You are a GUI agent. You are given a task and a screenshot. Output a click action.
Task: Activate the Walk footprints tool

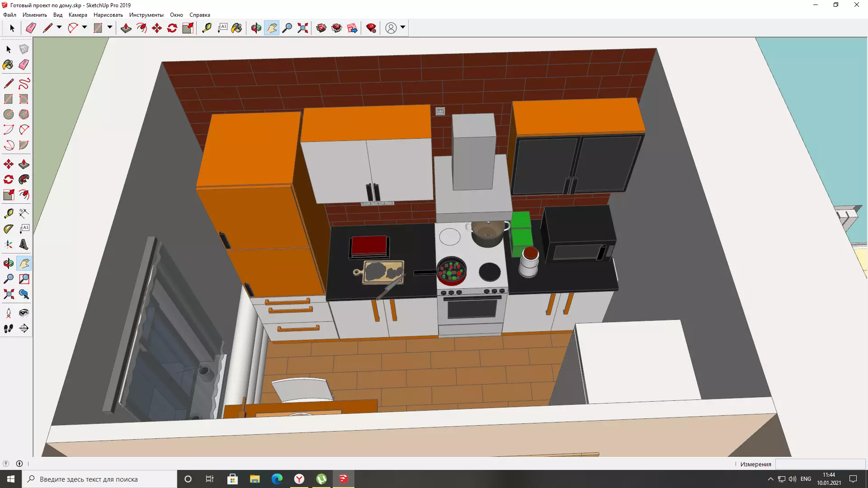[x=9, y=328]
